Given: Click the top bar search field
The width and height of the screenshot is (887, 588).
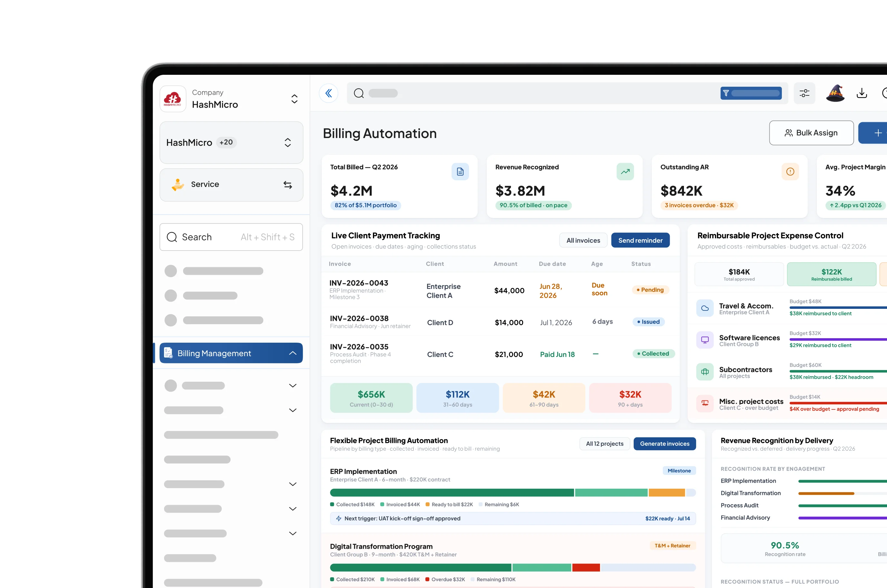Looking at the screenshot, I should [x=567, y=93].
